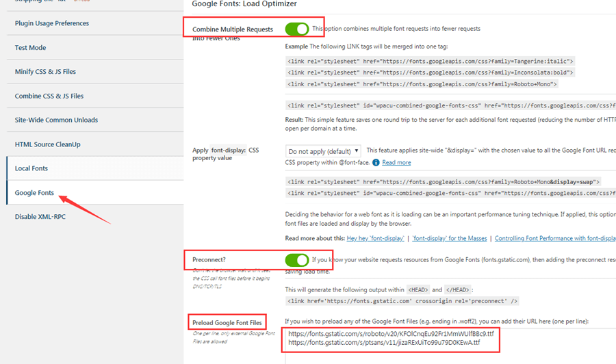Image resolution: width=616 pixels, height=364 pixels.
Task: Open the font-display value dropdown
Action: pos(323,151)
